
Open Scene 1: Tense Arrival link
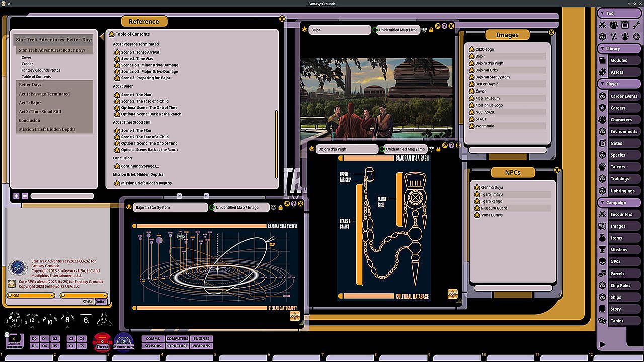(x=140, y=52)
